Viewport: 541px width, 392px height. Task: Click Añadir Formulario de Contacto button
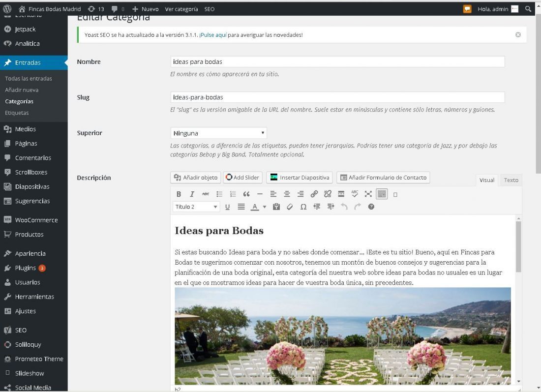tap(383, 178)
